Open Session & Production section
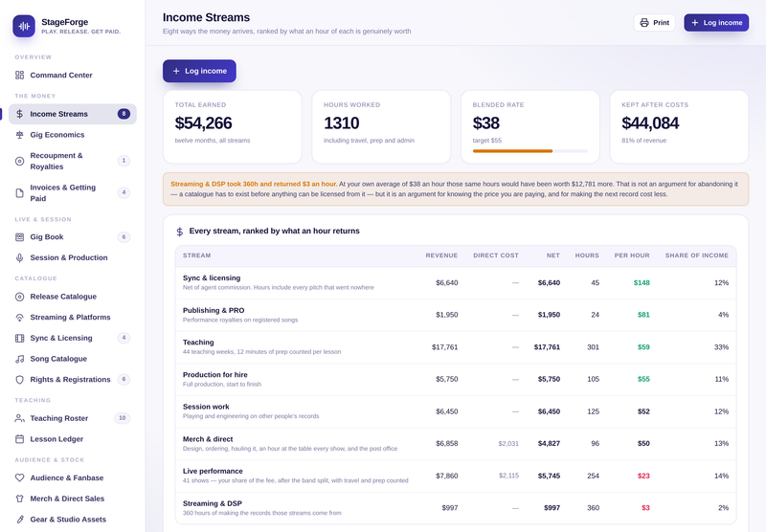Viewport: 766px width, 532px height. [x=73, y=257]
